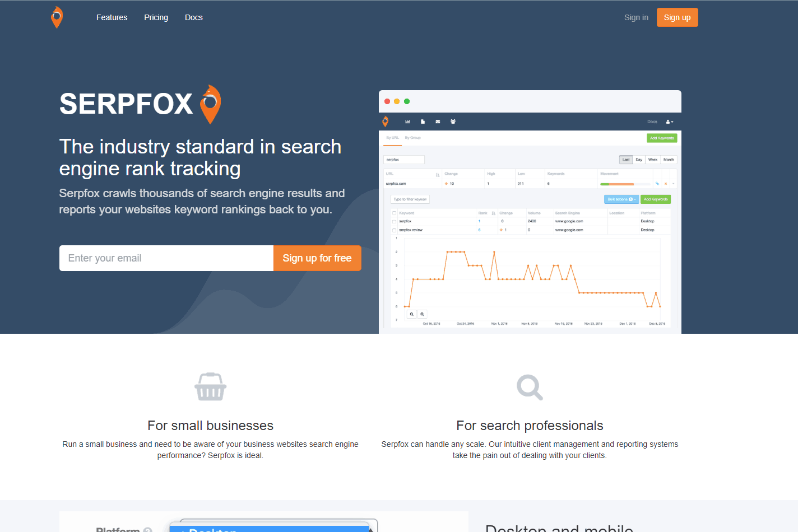This screenshot has height=532, width=798.
Task: Check the 'serpfox review' keyword row checkbox
Action: [395, 230]
